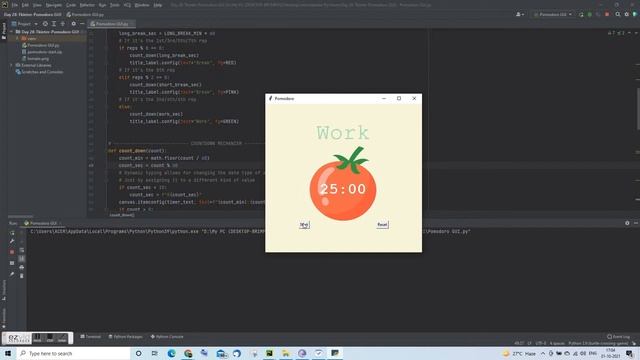
Task: Select the Pomodoro GUI run tab
Action: pos(42,223)
